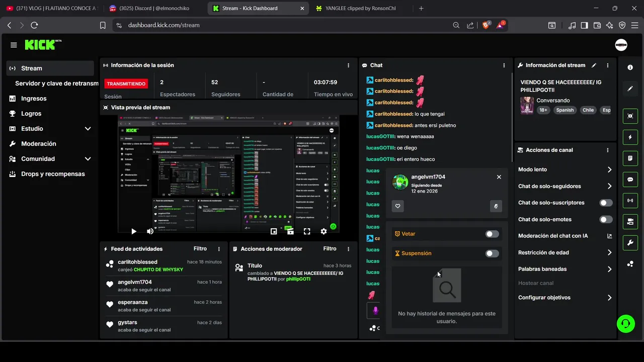
Task: Edit stream info with the pencil icon
Action: 594,65
